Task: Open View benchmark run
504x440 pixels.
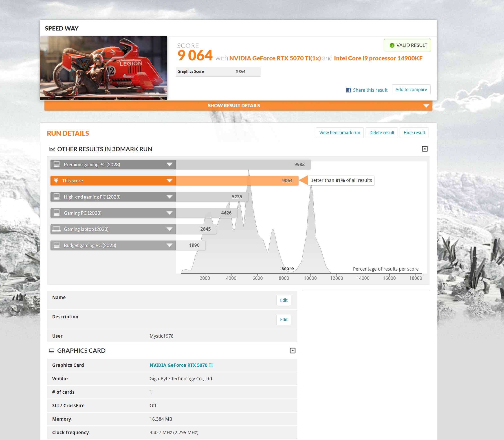Action: pyautogui.click(x=339, y=133)
